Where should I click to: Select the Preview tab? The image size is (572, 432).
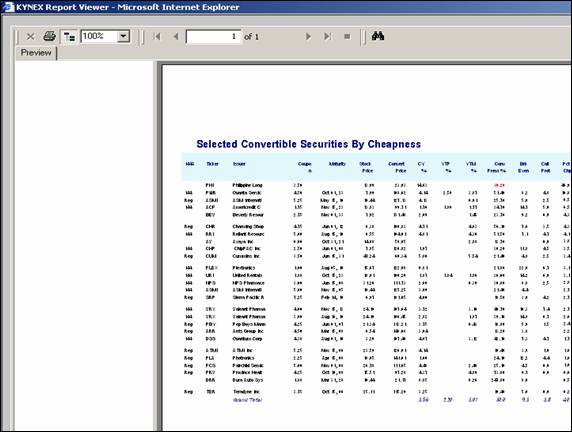36,53
